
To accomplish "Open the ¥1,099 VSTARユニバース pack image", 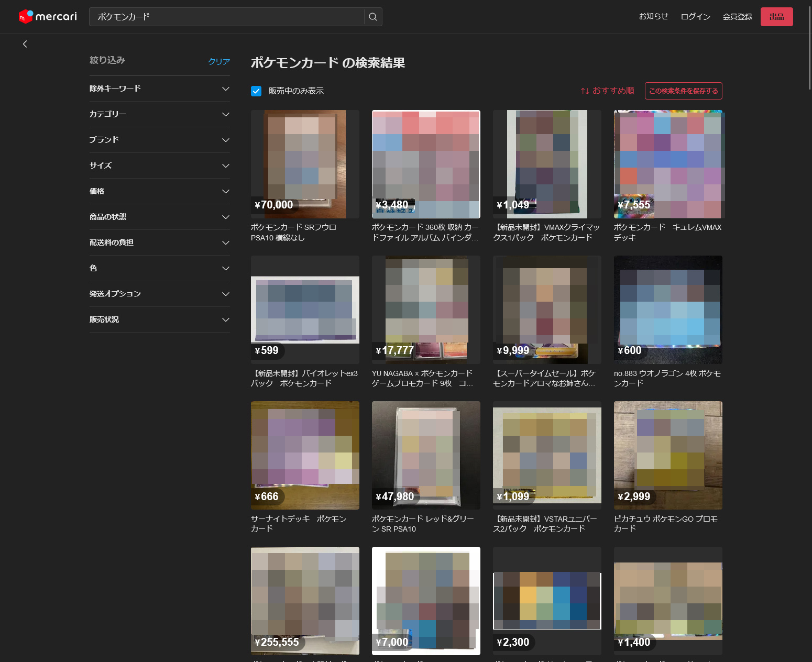I will [x=547, y=455].
